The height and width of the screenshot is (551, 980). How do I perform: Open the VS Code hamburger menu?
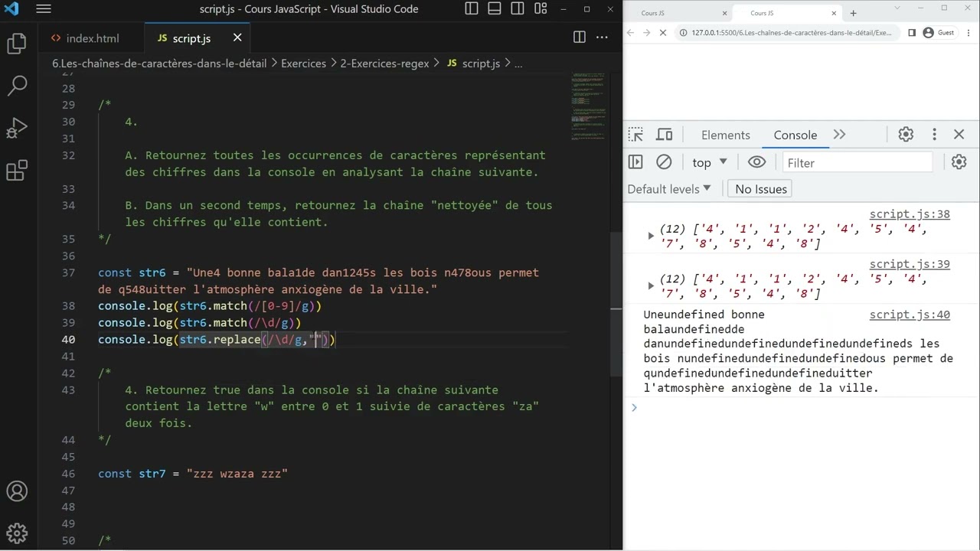coord(44,9)
